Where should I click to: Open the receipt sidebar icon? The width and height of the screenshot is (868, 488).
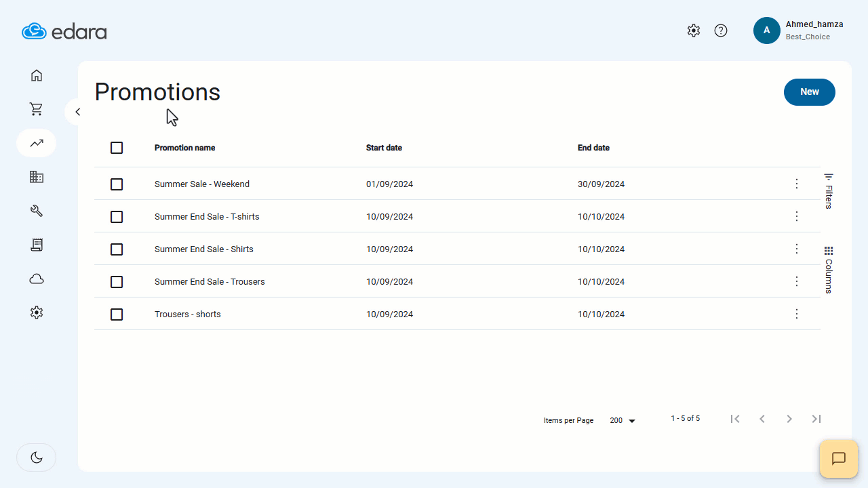point(37,245)
